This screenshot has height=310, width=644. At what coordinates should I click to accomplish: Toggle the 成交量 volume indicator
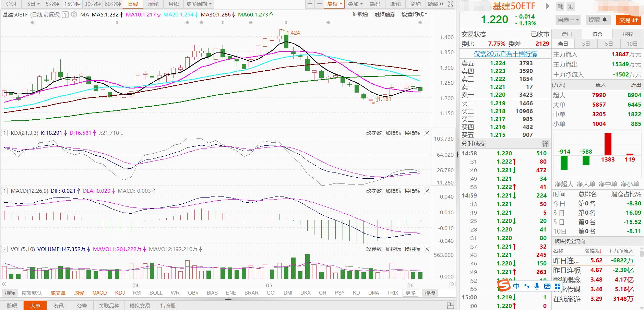pyautogui.click(x=58, y=293)
